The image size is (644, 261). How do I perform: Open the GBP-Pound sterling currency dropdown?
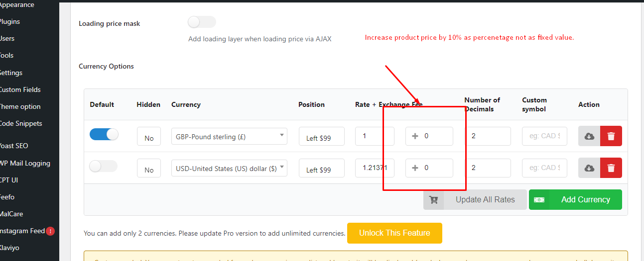point(229,136)
